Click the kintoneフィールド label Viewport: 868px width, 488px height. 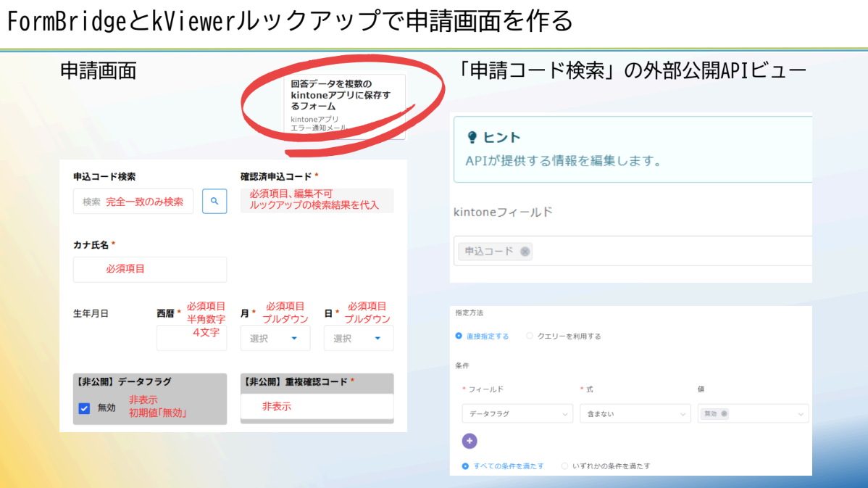pyautogui.click(x=504, y=212)
